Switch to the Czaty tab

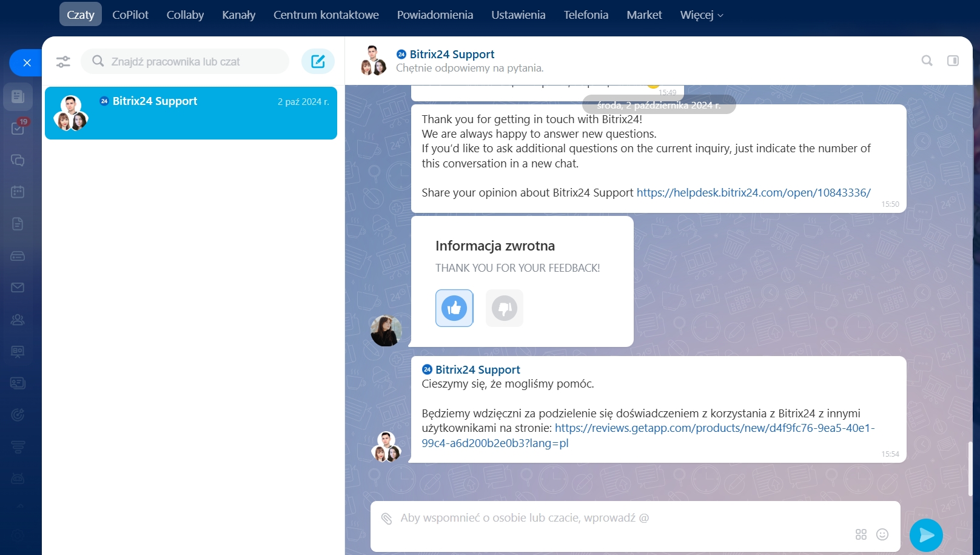pyautogui.click(x=81, y=15)
